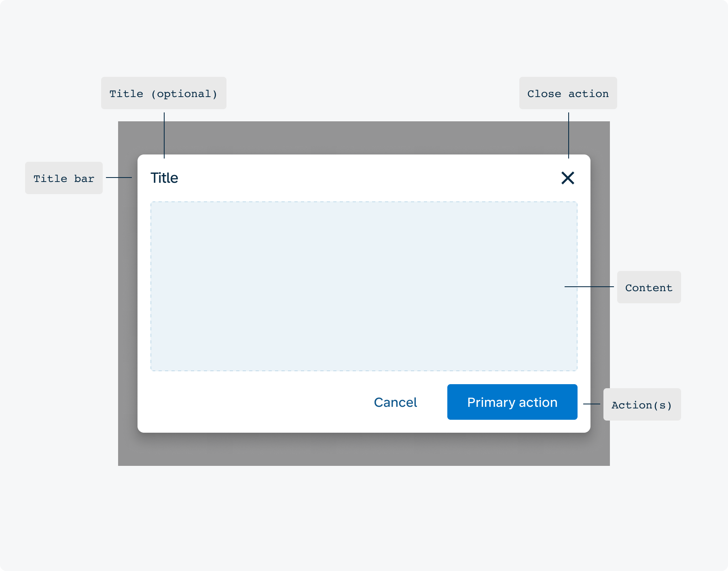Select the connector line under "Title (optional)"
Image resolution: width=728 pixels, height=571 pixels.
pyautogui.click(x=164, y=135)
